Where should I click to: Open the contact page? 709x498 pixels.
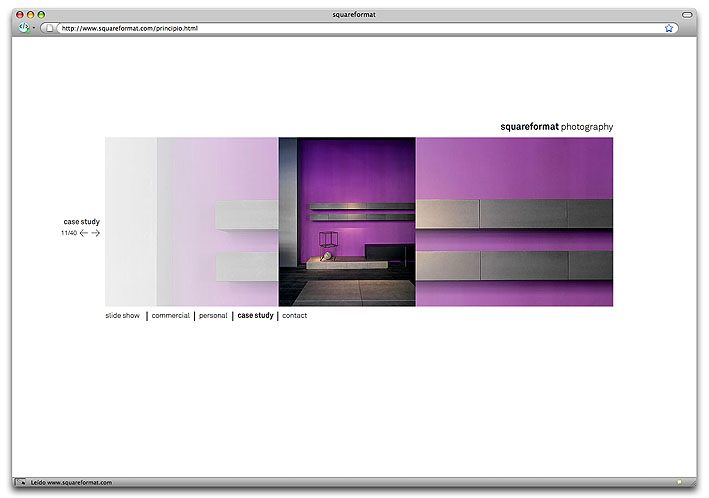click(294, 315)
